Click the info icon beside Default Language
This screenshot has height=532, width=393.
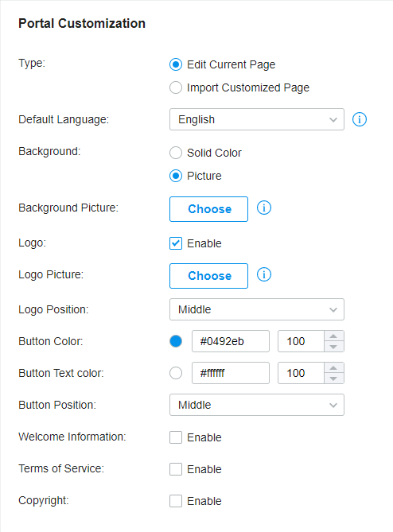(360, 119)
